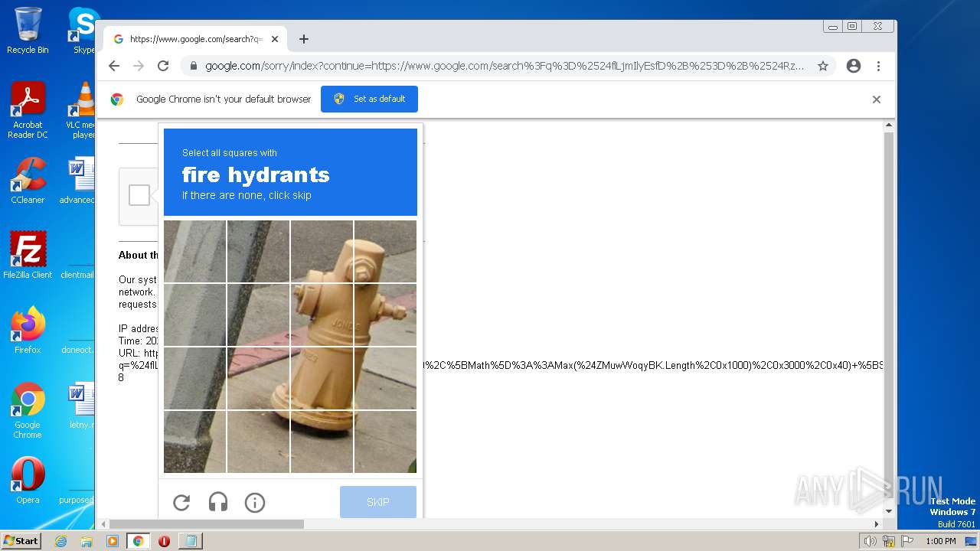Open Opera taskbar icon
980x551 pixels.
164,541
